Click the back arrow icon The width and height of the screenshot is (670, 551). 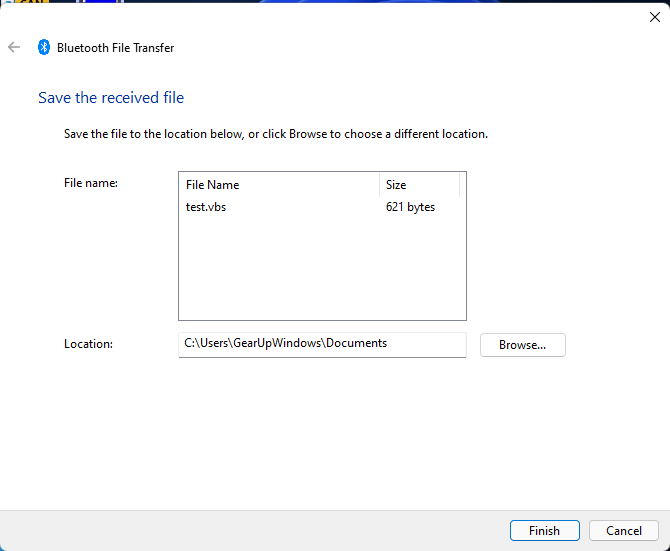14,47
